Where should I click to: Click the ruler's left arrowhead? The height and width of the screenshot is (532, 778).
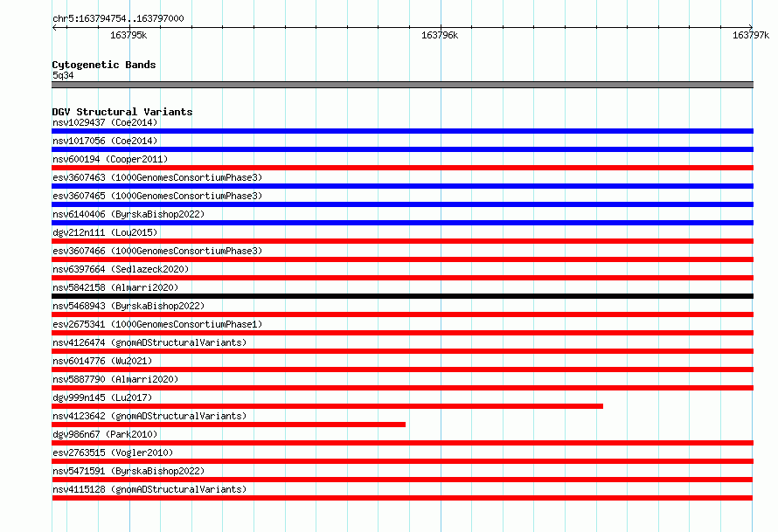(54, 27)
